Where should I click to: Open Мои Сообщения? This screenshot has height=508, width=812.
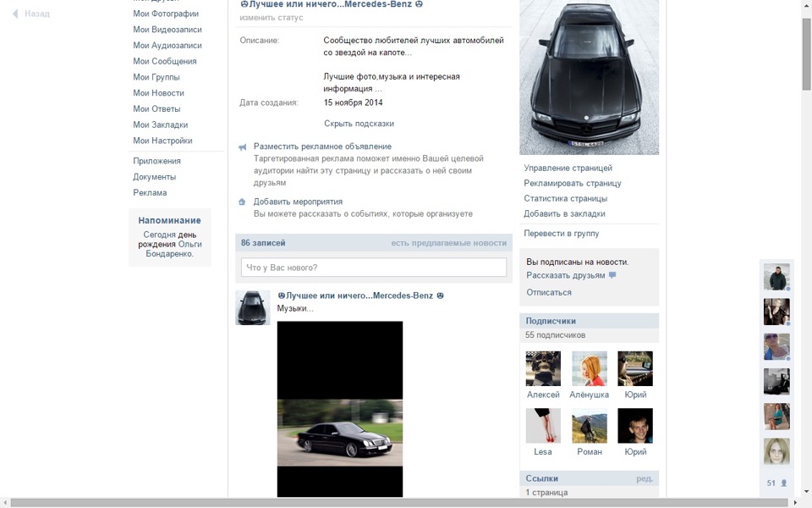pos(165,61)
